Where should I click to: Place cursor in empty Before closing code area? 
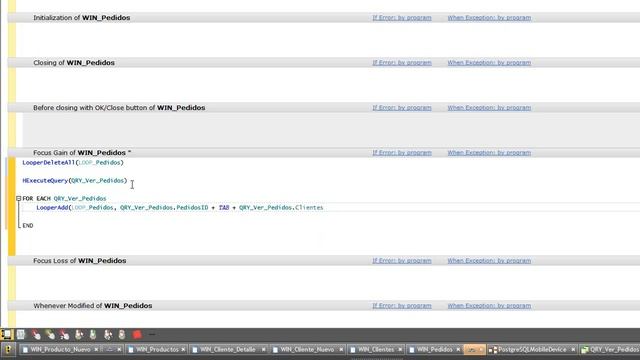(x=331, y=130)
